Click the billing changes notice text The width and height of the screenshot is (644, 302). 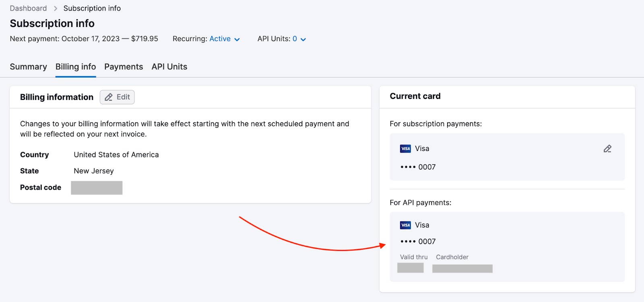185,129
